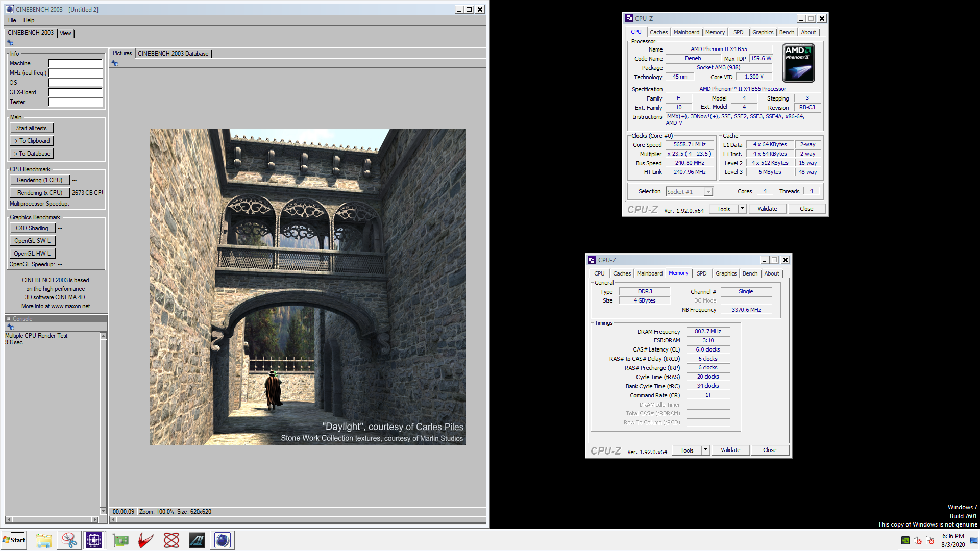Viewport: 980px width, 551px height.
Task: Click the Start all tests button
Action: (32, 128)
